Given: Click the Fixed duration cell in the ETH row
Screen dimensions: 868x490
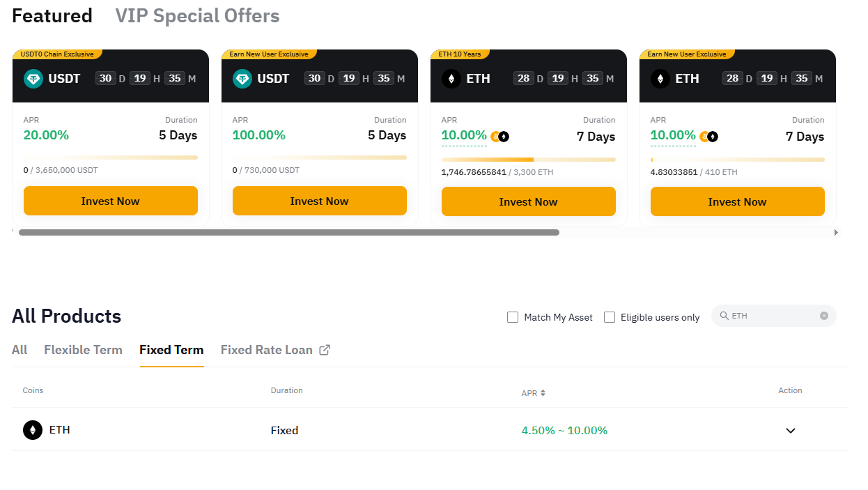Looking at the screenshot, I should [x=284, y=431].
